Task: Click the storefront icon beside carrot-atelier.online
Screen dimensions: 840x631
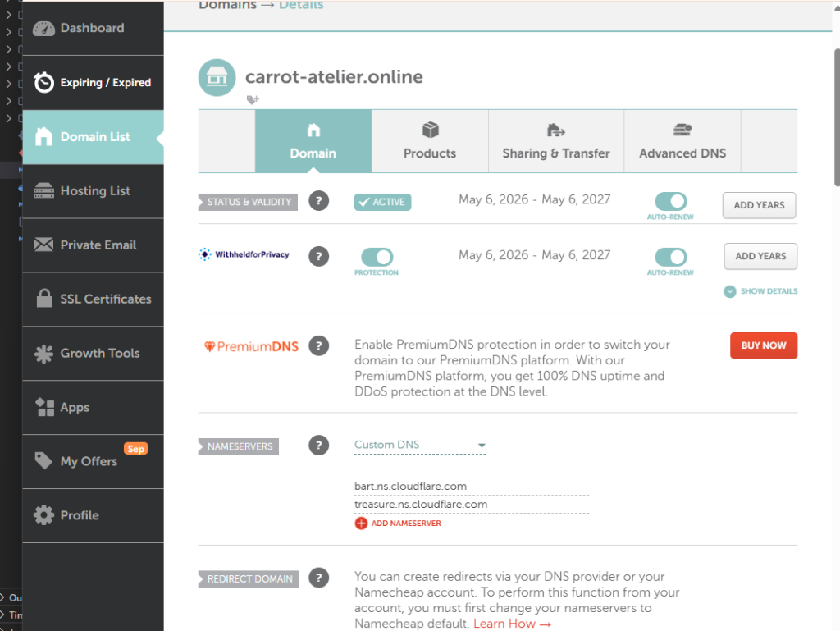Action: point(217,78)
